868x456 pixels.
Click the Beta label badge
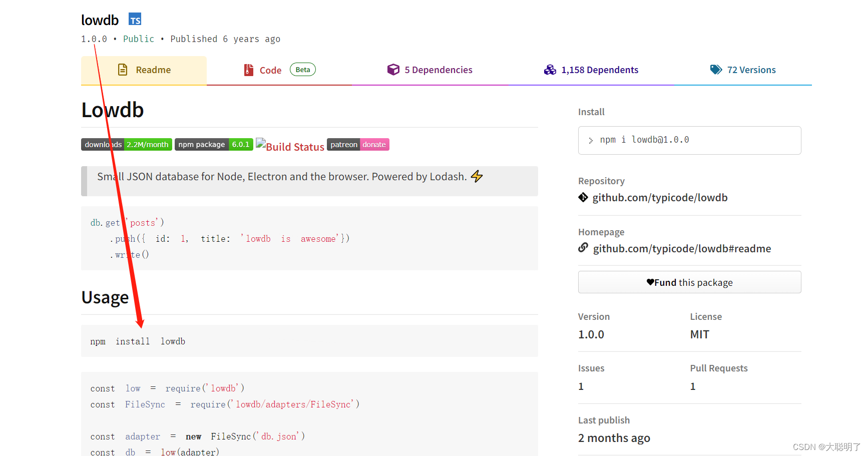[x=303, y=70]
